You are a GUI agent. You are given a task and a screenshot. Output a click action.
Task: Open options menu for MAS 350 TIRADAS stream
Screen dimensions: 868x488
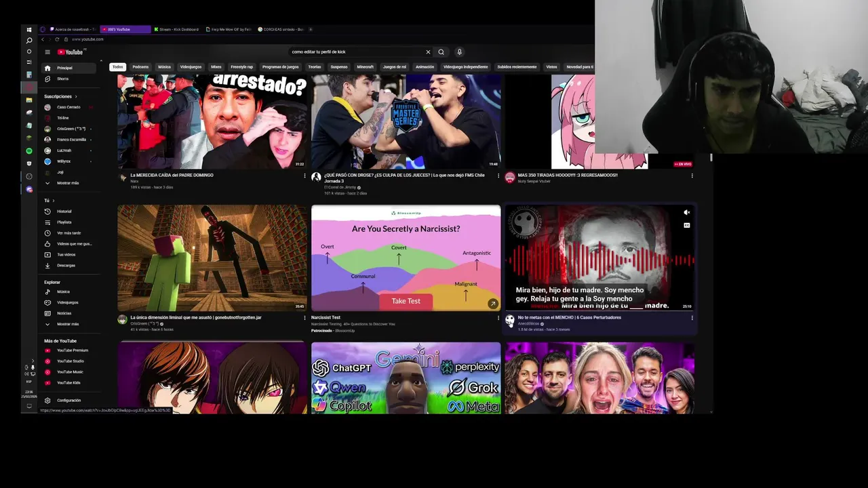click(x=692, y=176)
